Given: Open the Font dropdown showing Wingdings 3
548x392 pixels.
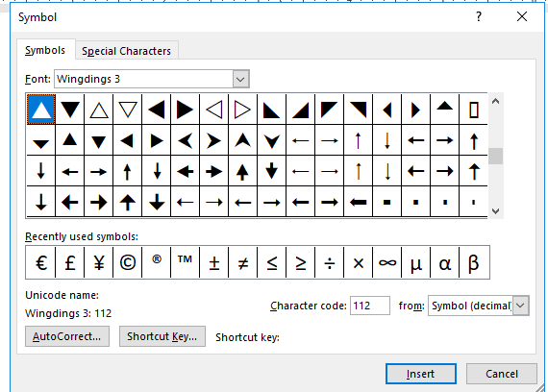Looking at the screenshot, I should [240, 79].
